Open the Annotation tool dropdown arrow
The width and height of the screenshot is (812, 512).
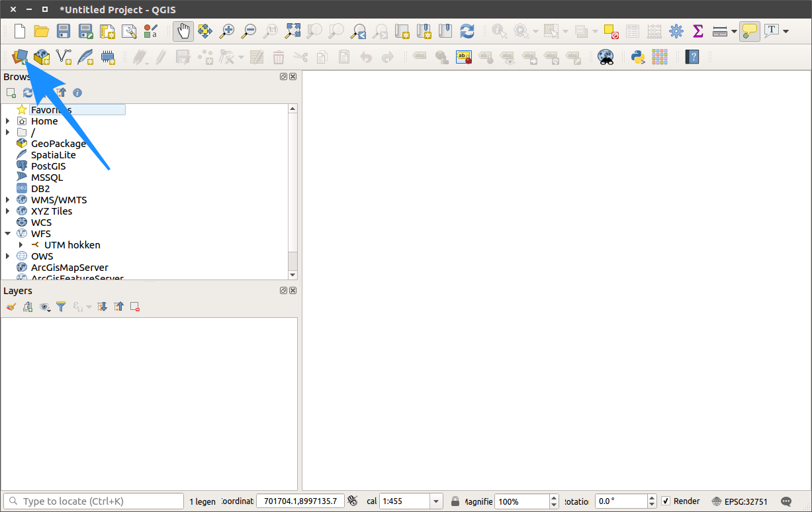[x=786, y=31]
